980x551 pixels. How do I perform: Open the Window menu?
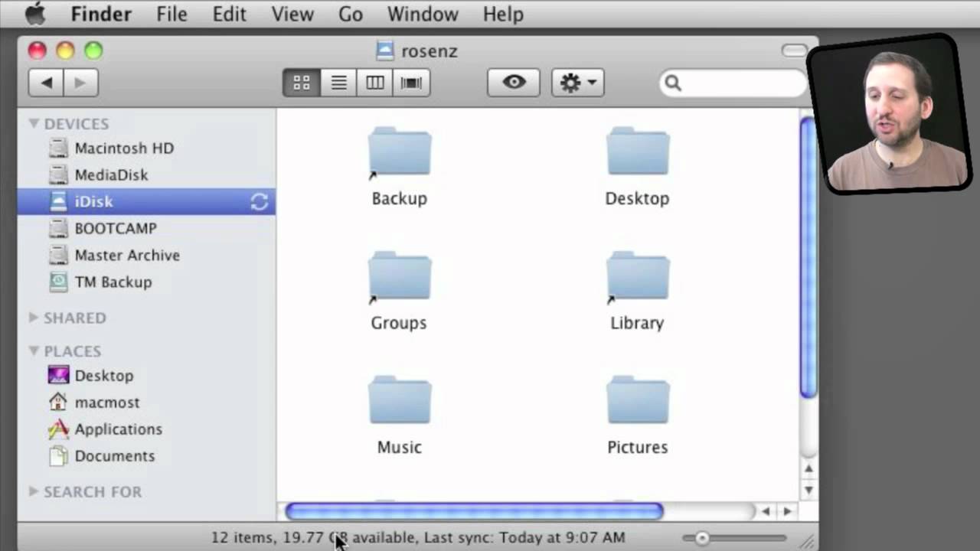(x=423, y=14)
